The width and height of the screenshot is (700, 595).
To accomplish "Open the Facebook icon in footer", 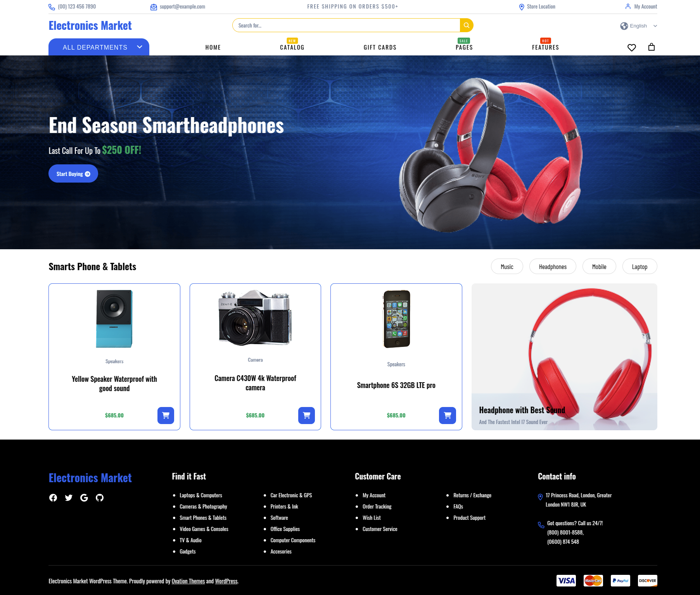I will 53,498.
